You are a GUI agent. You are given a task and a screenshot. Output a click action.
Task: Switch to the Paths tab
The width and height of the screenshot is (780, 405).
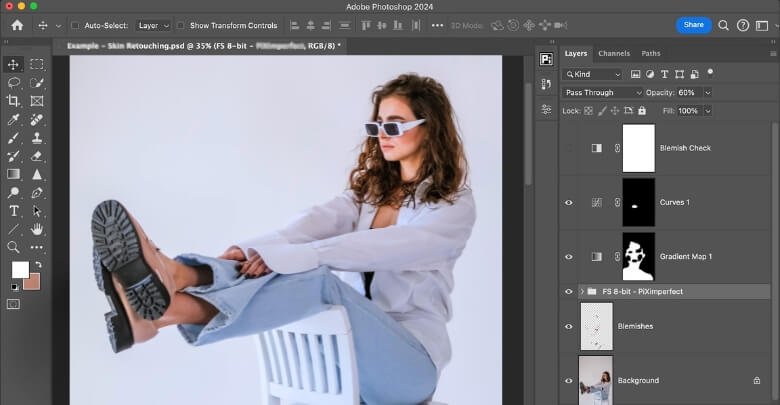click(x=651, y=53)
